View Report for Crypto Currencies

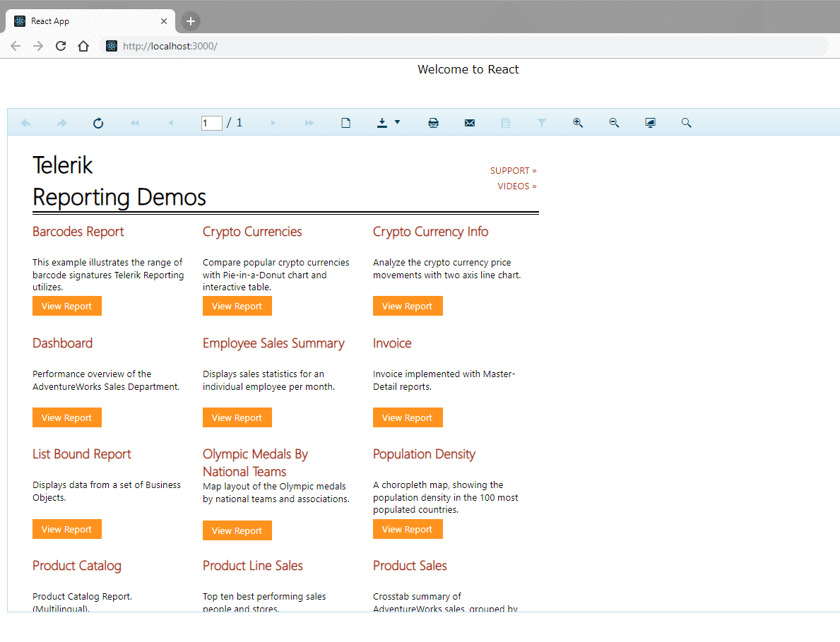click(x=237, y=307)
